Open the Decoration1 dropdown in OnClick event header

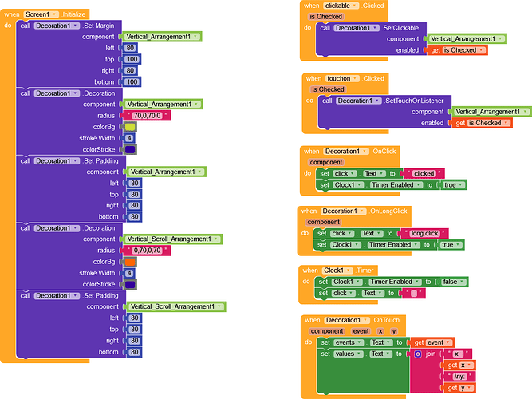(345, 152)
